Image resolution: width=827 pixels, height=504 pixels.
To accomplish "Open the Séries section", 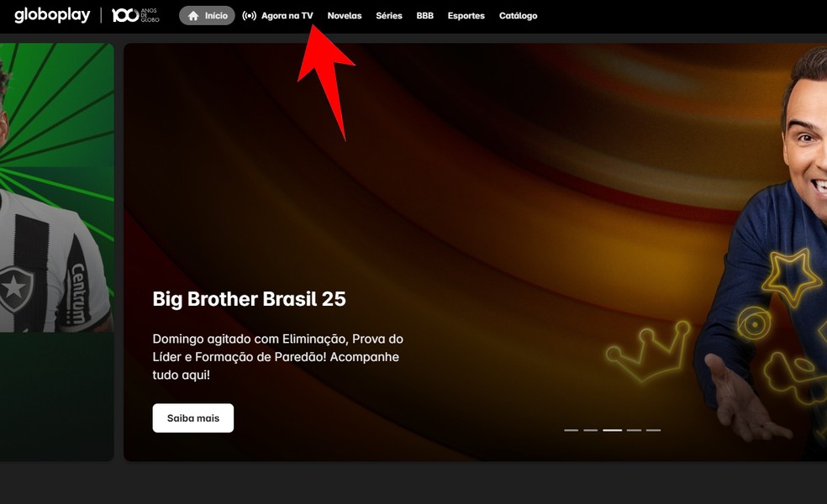I will (389, 16).
